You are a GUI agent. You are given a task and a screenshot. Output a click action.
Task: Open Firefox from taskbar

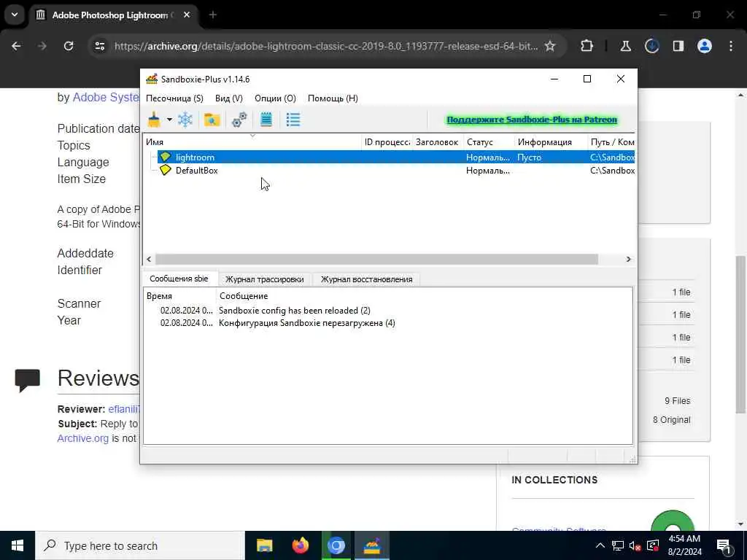pos(300,545)
